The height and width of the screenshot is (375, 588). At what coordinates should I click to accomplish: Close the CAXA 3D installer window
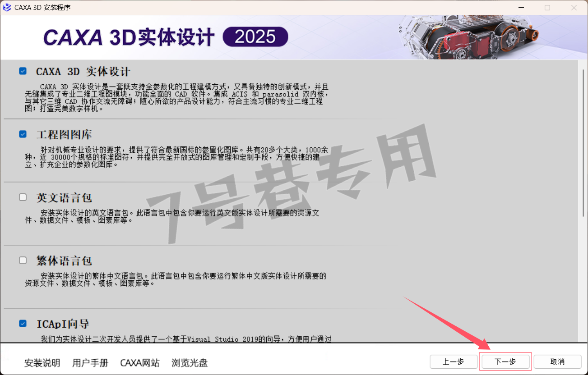[x=574, y=8]
